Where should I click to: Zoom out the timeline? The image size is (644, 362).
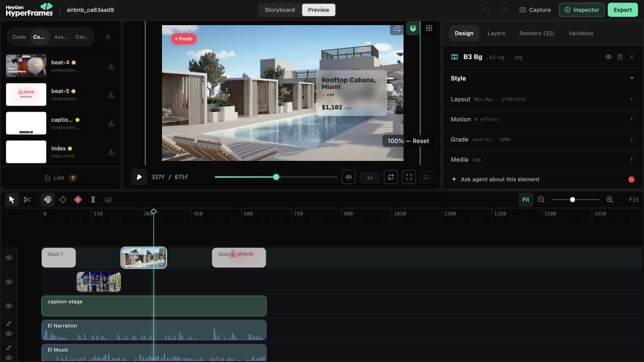[541, 200]
